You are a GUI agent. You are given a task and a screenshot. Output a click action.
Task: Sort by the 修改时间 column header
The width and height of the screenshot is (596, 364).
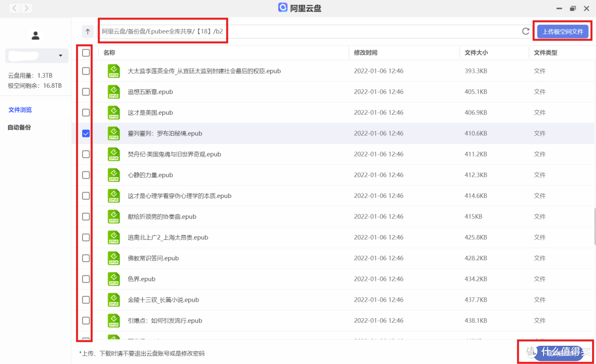(366, 52)
